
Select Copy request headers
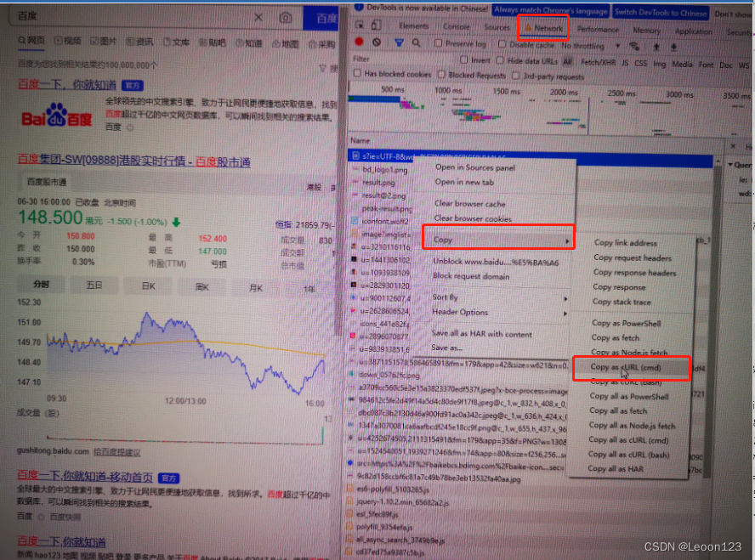[x=633, y=257]
